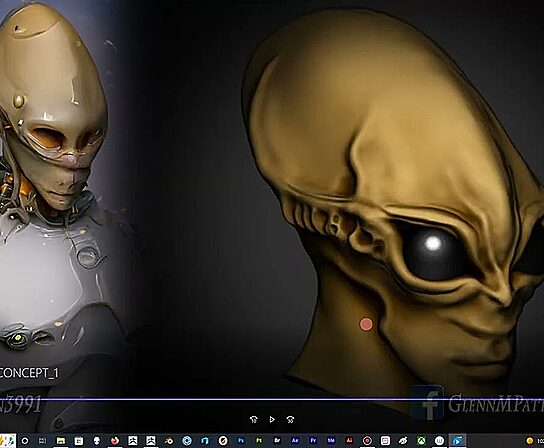Skip back ten seconds in the video
544x448 pixels.
(254, 420)
